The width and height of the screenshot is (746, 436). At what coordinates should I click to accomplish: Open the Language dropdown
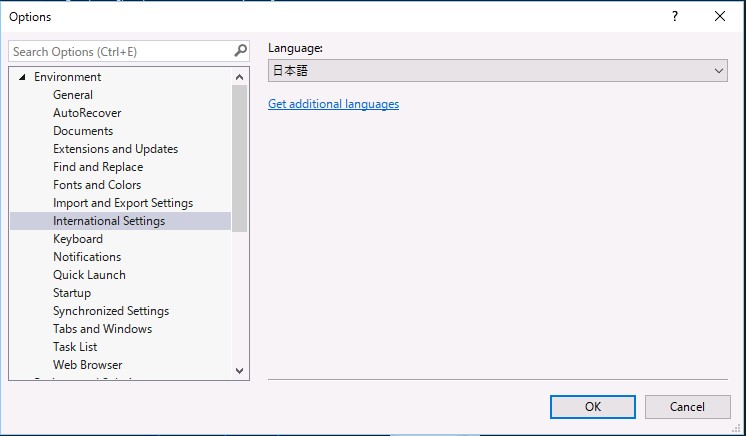click(x=498, y=70)
